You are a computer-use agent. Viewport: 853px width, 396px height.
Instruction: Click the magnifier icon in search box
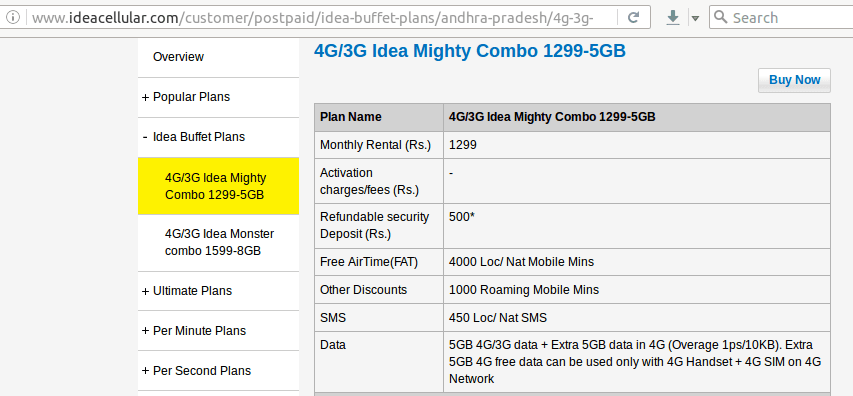click(x=720, y=17)
